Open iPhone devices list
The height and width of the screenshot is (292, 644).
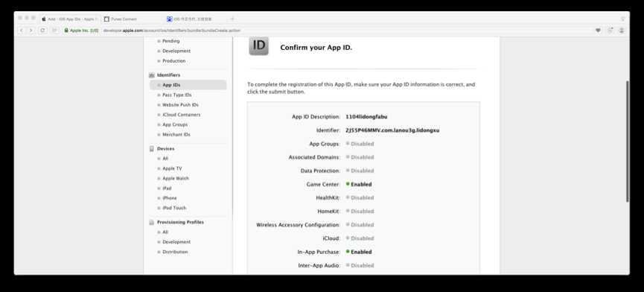[x=169, y=198]
